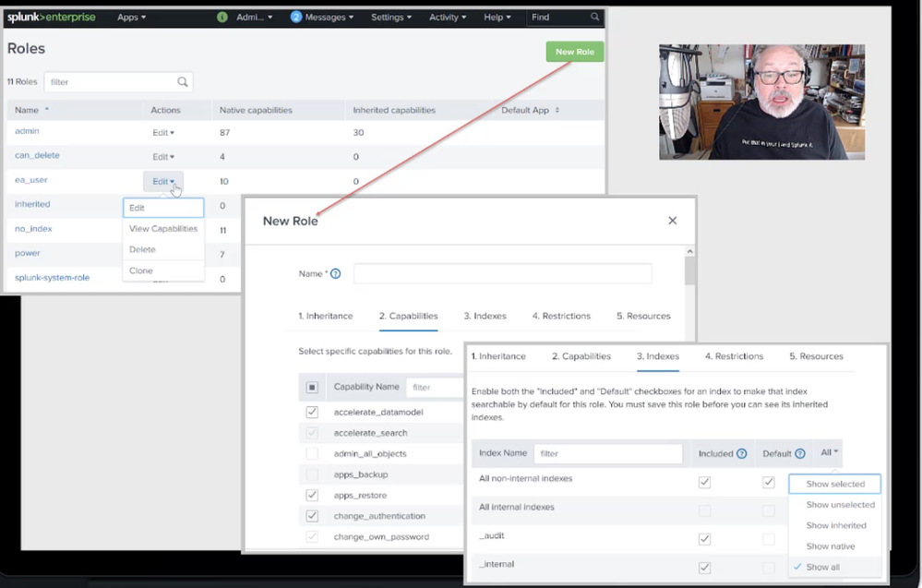Switch to 1. Inheritance tab in New Role
The width and height of the screenshot is (922, 588).
[x=326, y=316]
